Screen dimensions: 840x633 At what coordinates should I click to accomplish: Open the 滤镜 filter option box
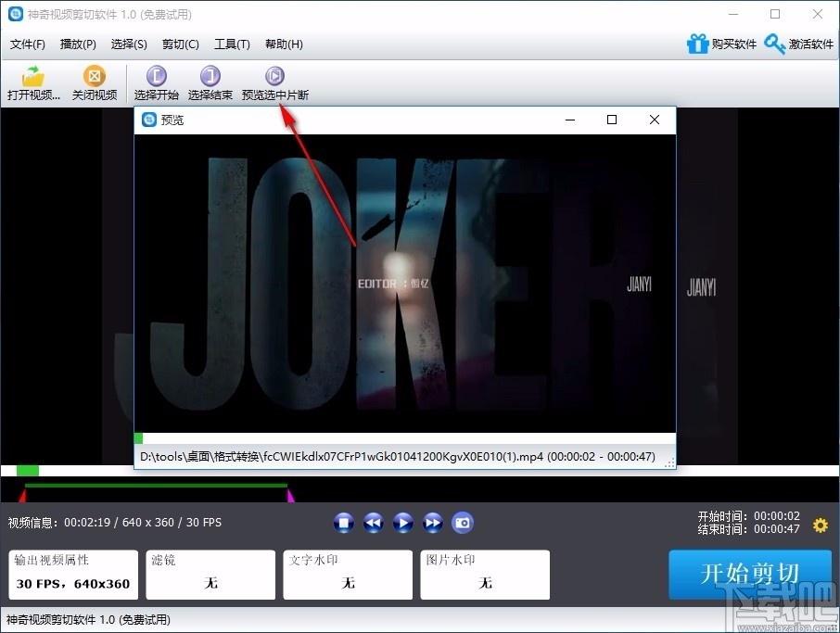point(210,575)
